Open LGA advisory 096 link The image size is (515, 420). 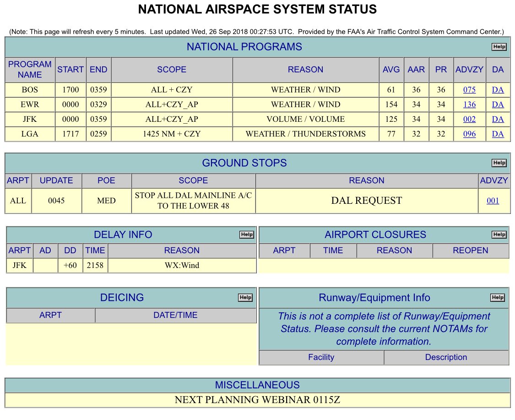coord(469,134)
